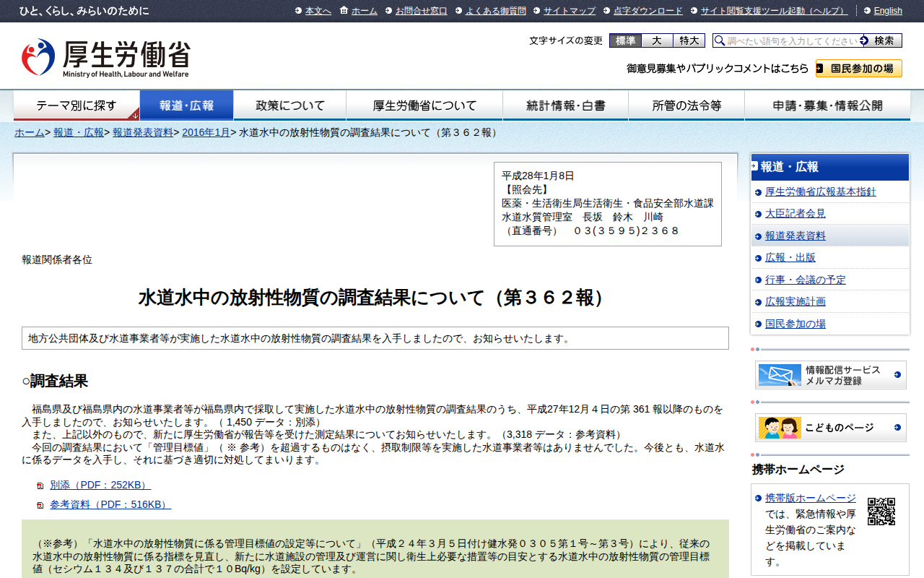Set text size to 特大
Viewport: 924px width, 578px height.
pos(689,40)
